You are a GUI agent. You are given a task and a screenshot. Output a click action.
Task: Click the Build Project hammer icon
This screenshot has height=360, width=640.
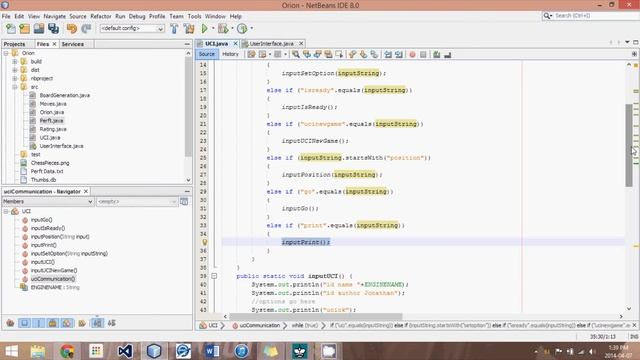[174, 29]
